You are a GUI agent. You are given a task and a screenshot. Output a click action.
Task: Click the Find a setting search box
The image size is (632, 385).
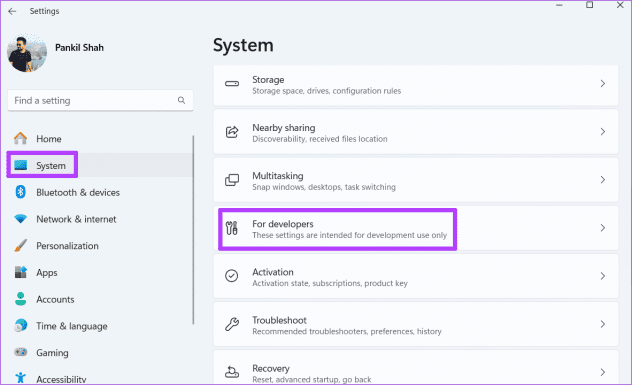pos(100,100)
